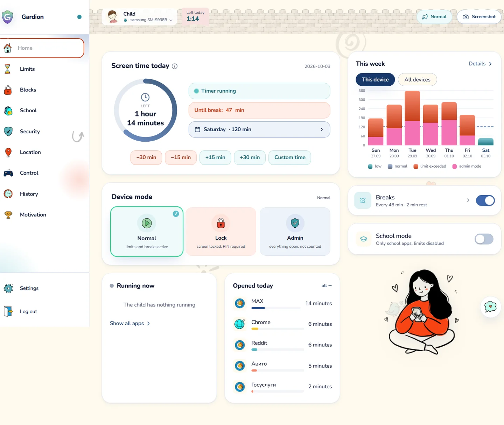Select Normal device mode card
This screenshot has width=504, height=425.
pyautogui.click(x=147, y=232)
